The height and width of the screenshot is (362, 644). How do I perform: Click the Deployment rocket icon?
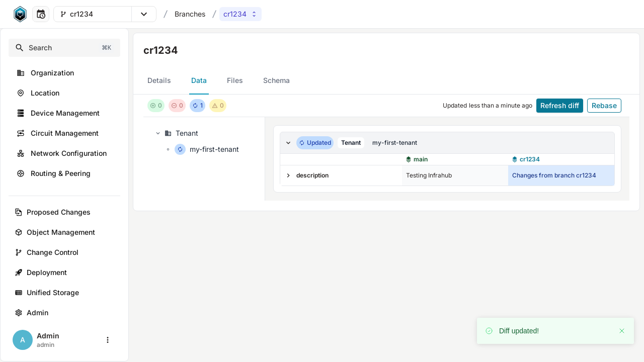click(x=19, y=273)
